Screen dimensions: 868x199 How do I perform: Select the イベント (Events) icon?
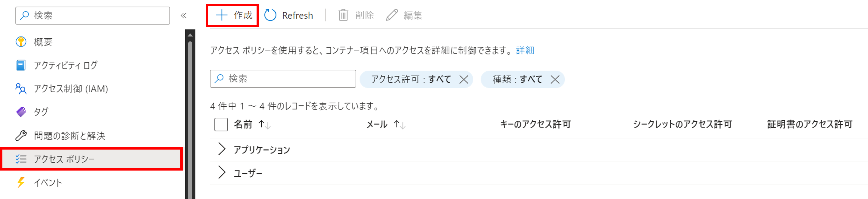click(x=21, y=183)
